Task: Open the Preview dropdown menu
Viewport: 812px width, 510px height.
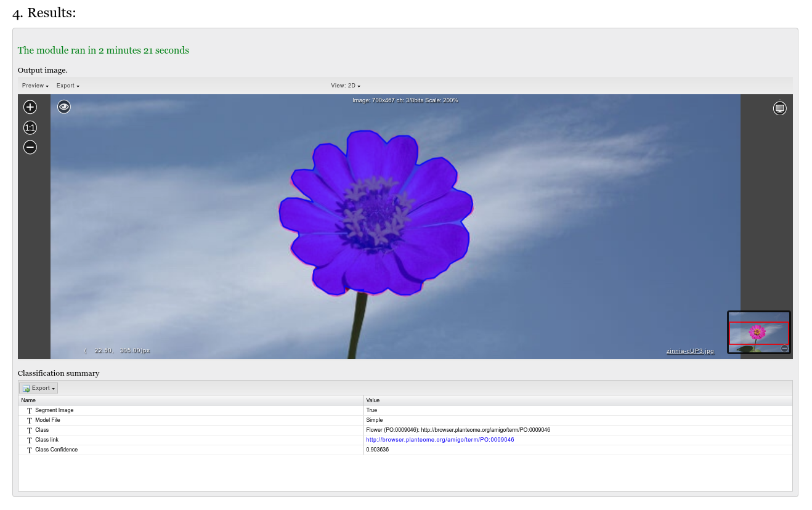Action: [x=35, y=86]
